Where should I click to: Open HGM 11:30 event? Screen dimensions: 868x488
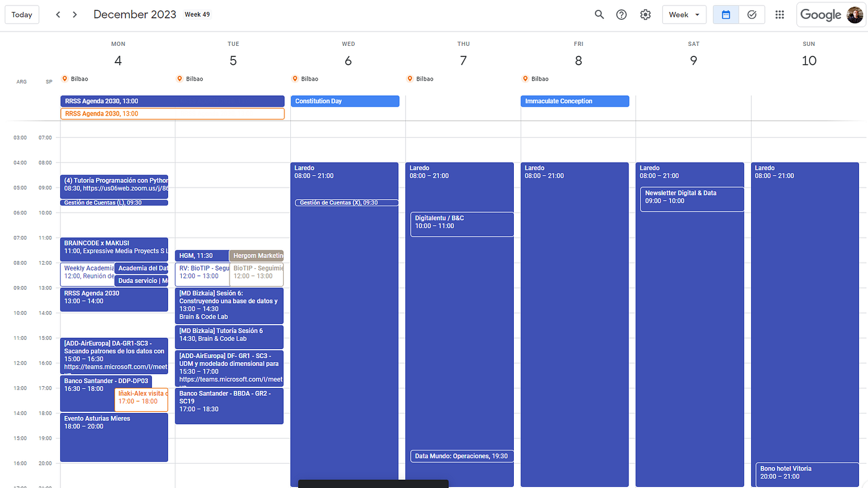[x=201, y=256]
